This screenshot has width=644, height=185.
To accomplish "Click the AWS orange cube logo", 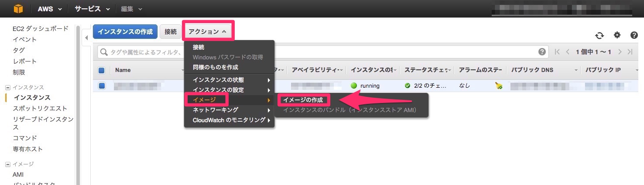I will pos(18,9).
